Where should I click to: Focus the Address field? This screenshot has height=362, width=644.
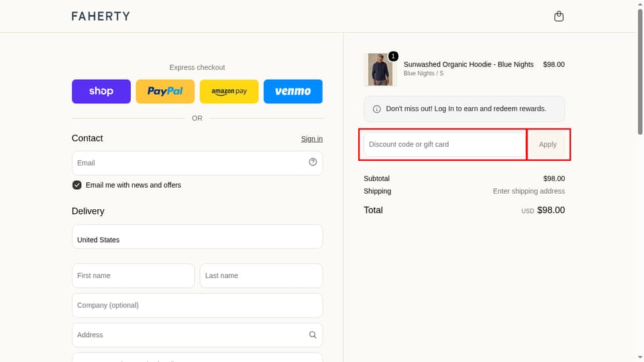[197, 335]
